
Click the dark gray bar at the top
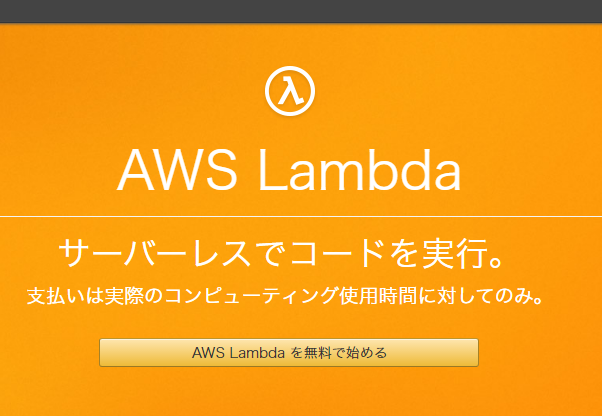click(301, 11)
